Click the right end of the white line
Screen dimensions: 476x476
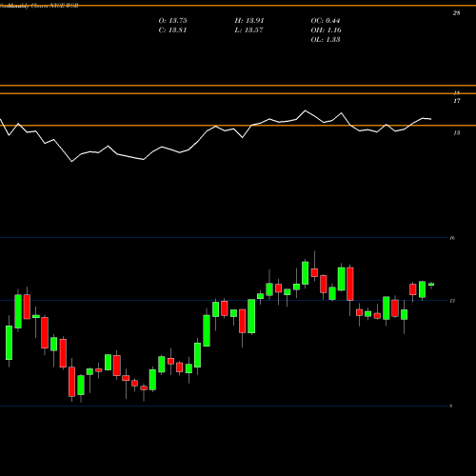coord(431,119)
